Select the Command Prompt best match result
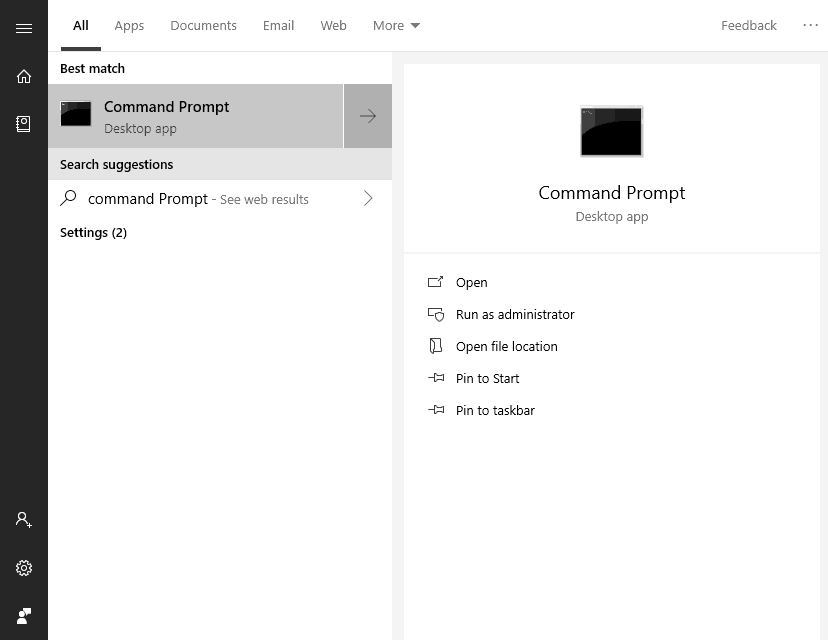 point(196,116)
